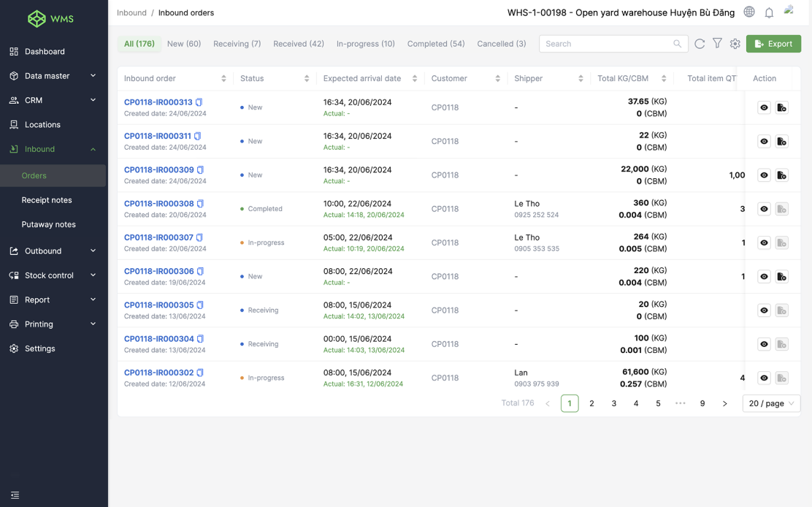The image size is (812, 507).
Task: Open the notifications bell
Action: [x=769, y=12]
